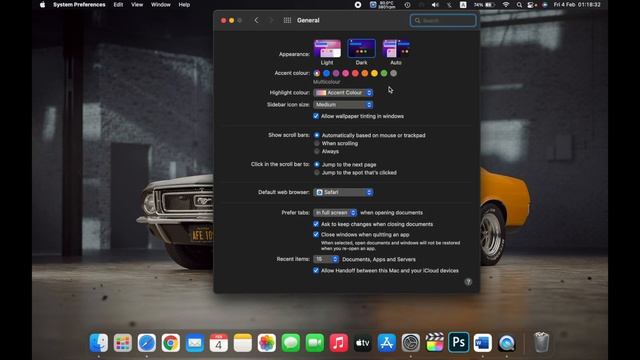Click System Preferences icon in the dock

[411, 342]
